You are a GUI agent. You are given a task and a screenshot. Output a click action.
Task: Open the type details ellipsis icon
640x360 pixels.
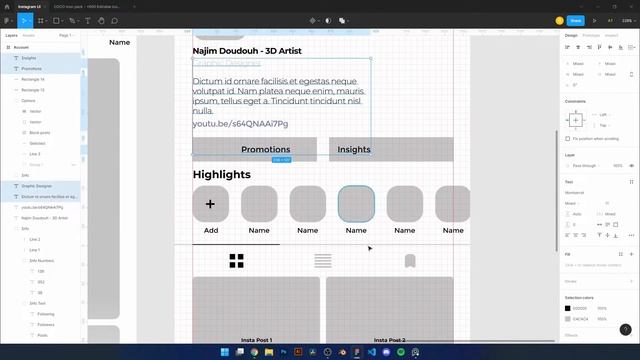[x=631, y=235]
